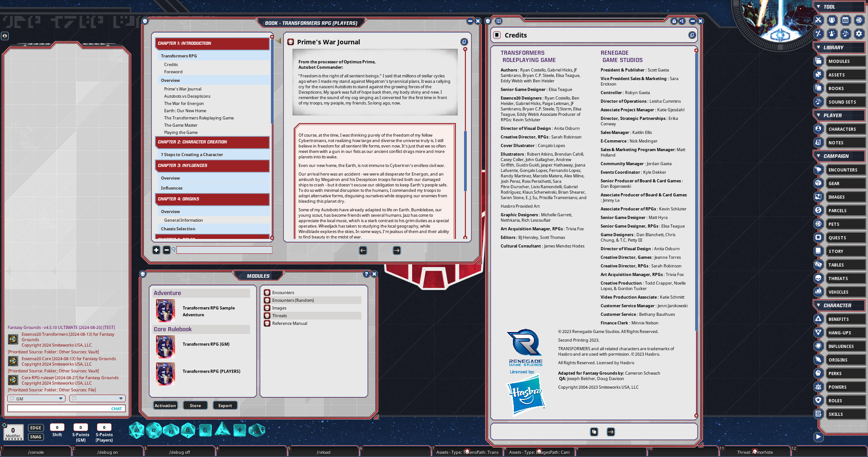
Task: Roll the four-sided die
Action: click(x=222, y=430)
